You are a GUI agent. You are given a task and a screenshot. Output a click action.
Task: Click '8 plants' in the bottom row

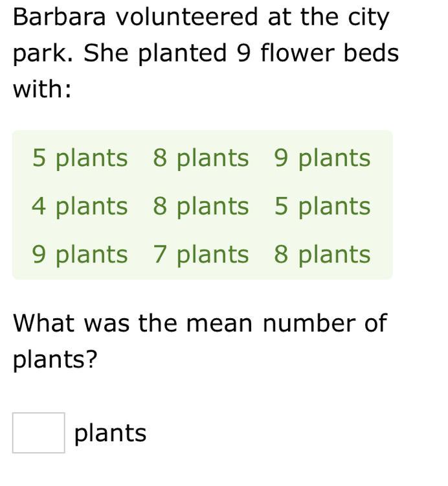pos(322,255)
